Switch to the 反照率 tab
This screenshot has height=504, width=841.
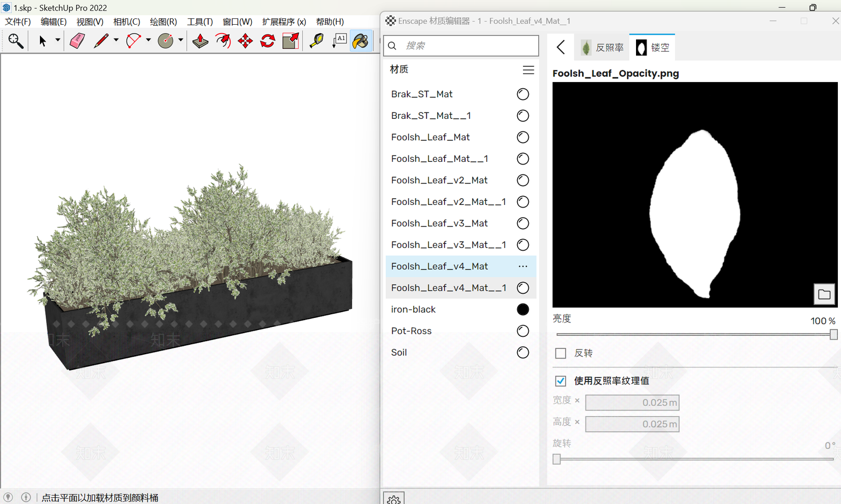coord(603,48)
